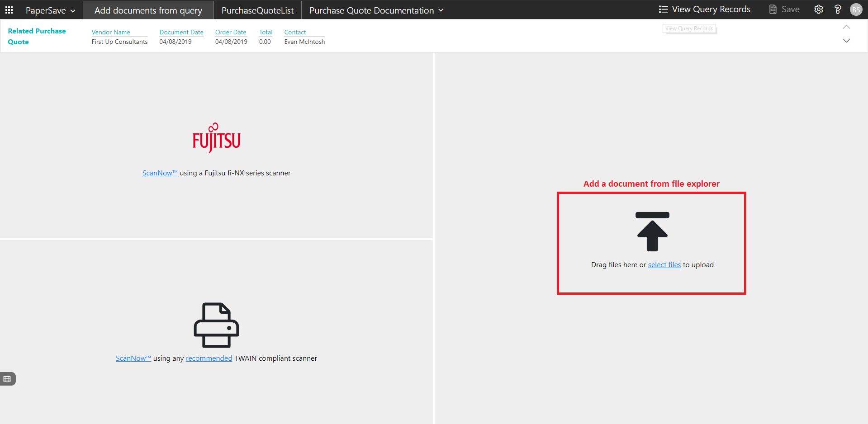Click the select files link

pyautogui.click(x=664, y=265)
